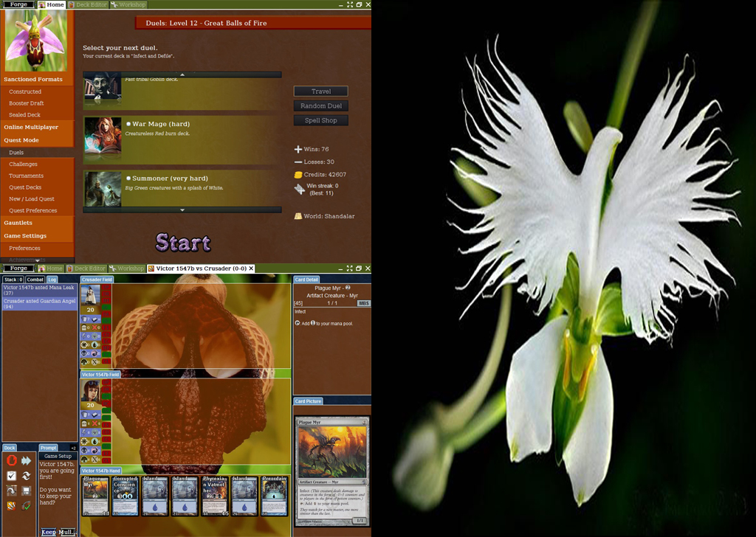756x537 pixels.
Task: Click the double-arrow end turn icon in Dock
Action: click(x=27, y=460)
